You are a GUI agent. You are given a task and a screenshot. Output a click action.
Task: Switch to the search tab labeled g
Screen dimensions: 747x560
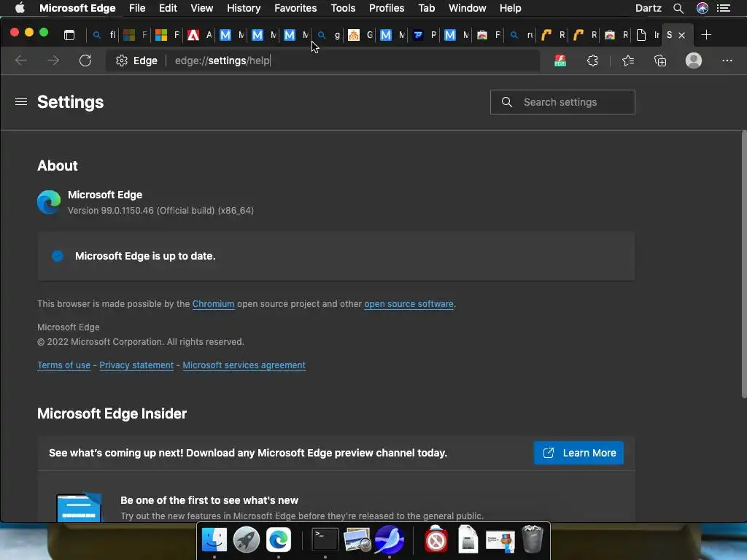(x=329, y=35)
